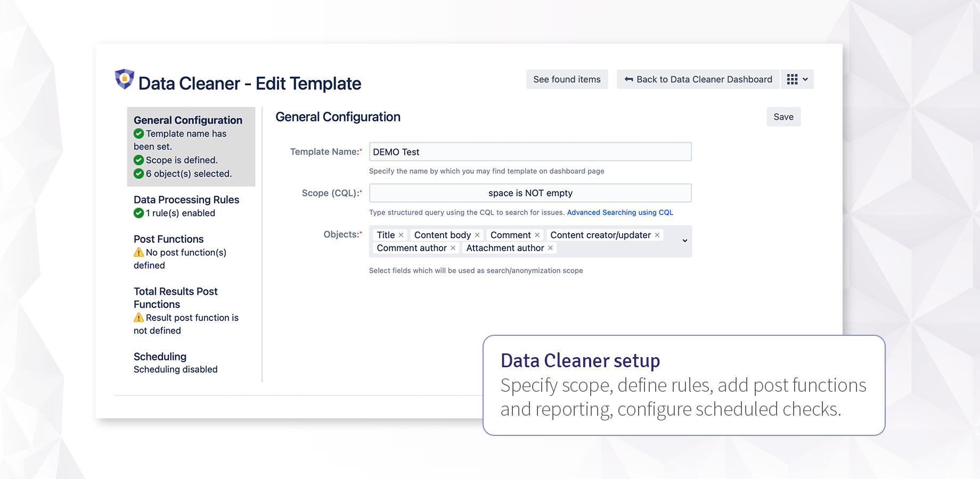Viewport: 980px width, 479px height.
Task: Select the Scheduling section
Action: (x=160, y=357)
